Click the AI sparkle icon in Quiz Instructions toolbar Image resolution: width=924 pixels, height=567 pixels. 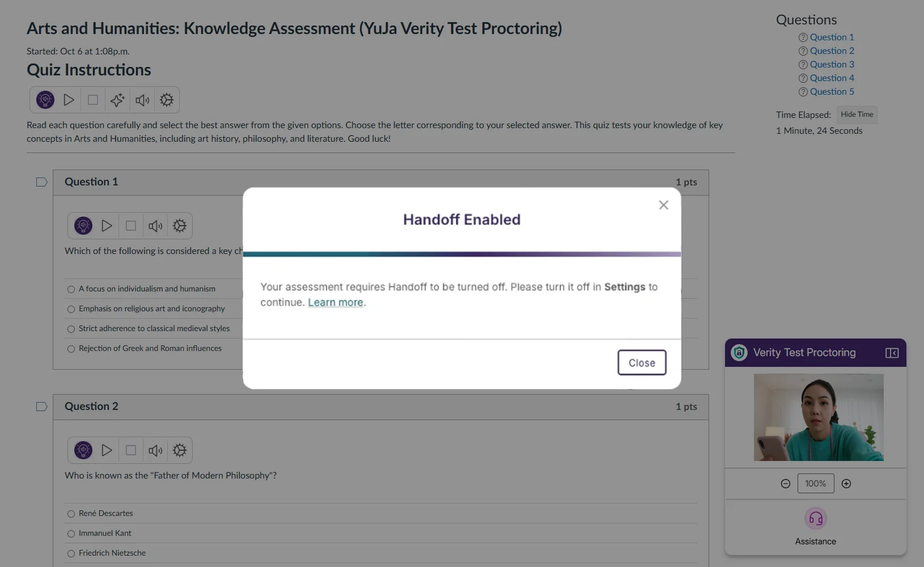pos(117,100)
